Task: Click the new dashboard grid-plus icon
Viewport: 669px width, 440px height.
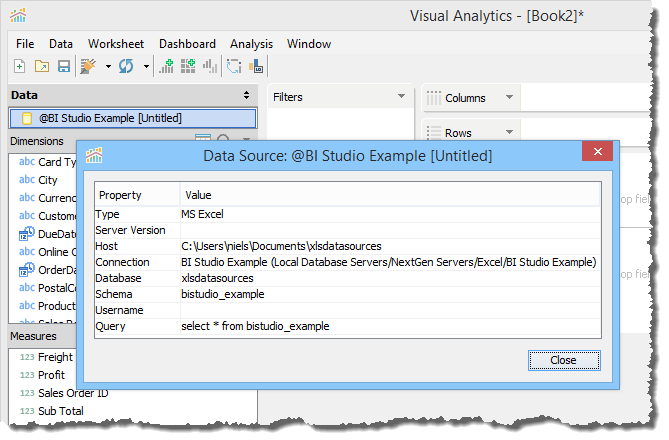Action: pyautogui.click(x=188, y=67)
